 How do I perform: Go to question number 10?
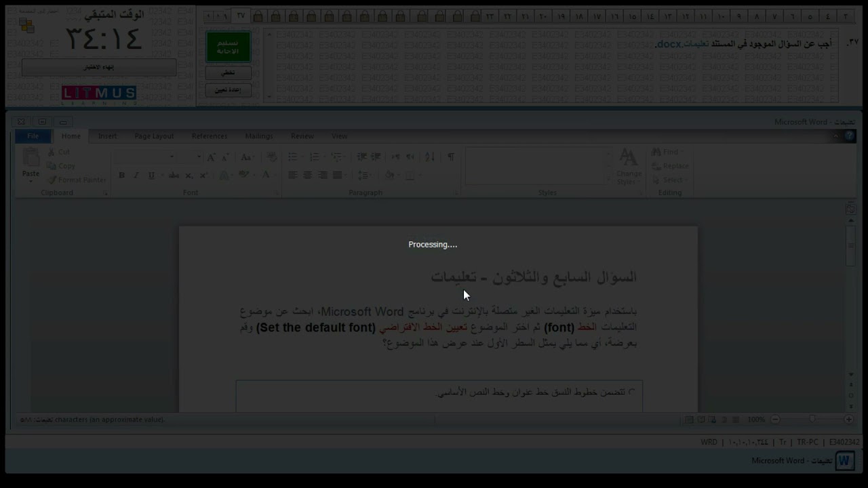[721, 16]
